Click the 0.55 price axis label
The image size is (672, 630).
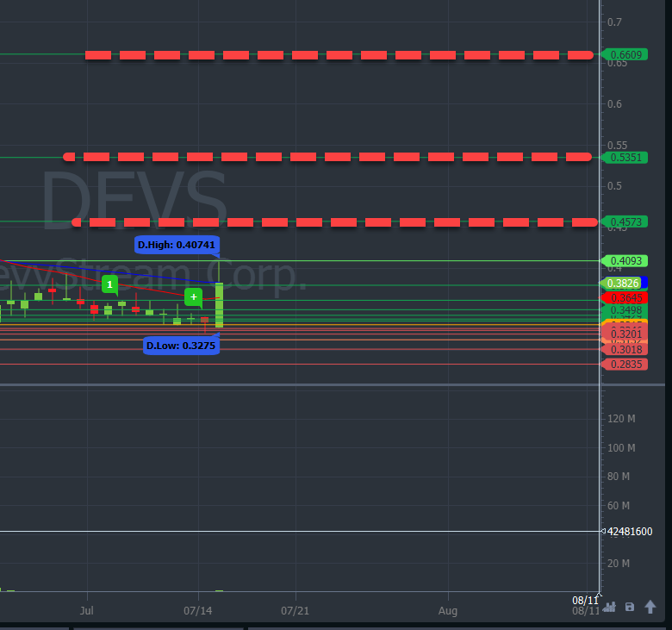point(617,146)
